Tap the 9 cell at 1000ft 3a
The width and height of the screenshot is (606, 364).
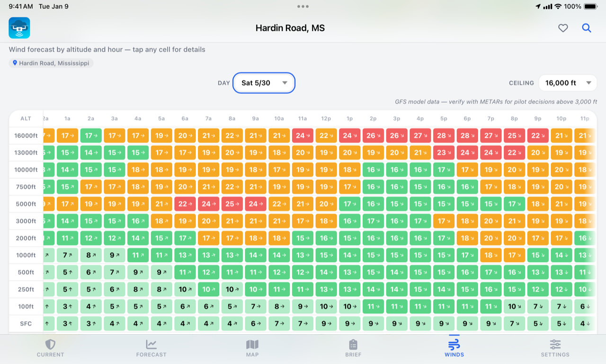pyautogui.click(x=115, y=255)
